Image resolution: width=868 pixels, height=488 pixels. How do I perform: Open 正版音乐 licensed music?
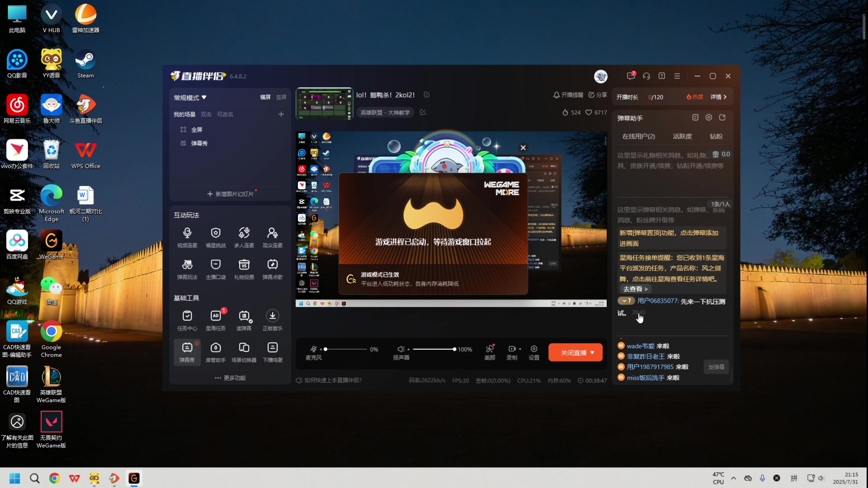[273, 320]
